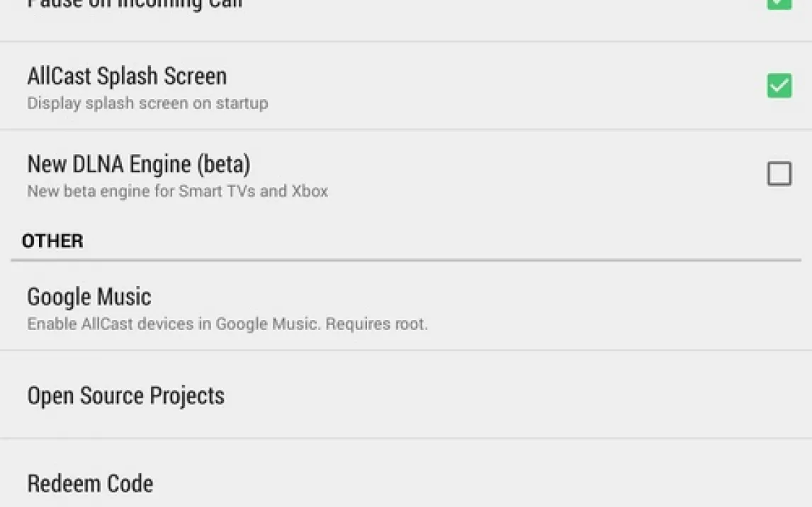Toggle the Pause on Incoming Call checkbox

(x=779, y=4)
